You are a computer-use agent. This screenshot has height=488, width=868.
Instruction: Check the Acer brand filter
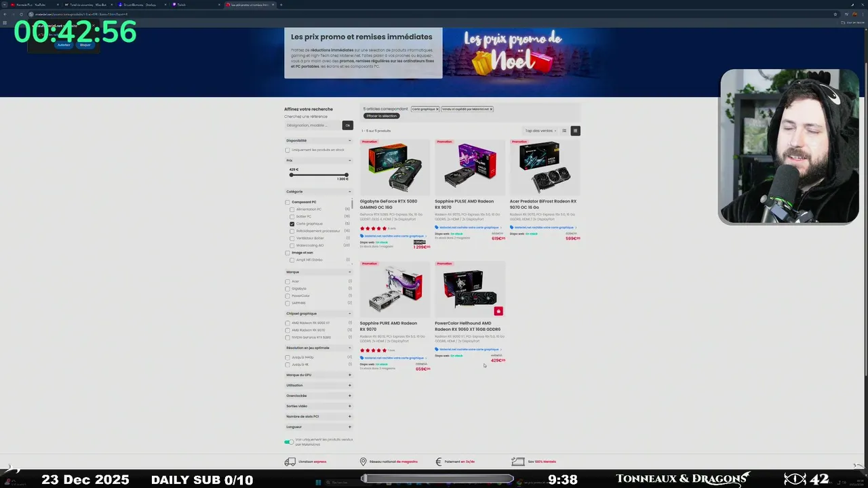288,281
